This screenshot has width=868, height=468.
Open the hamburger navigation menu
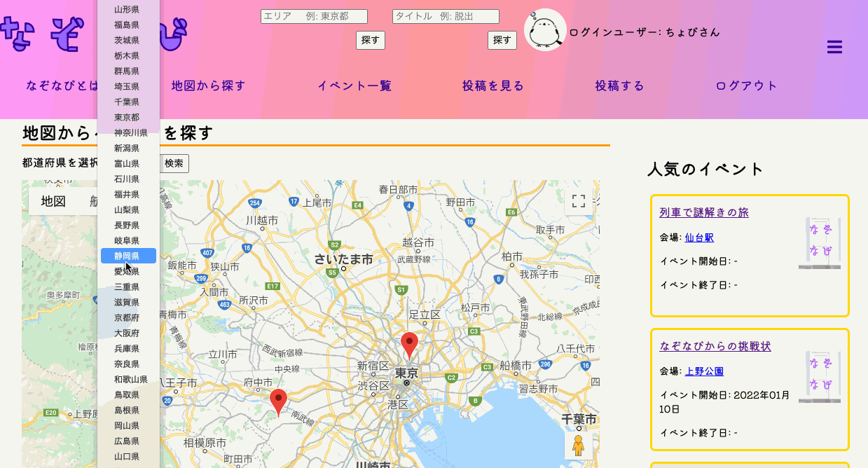click(834, 46)
